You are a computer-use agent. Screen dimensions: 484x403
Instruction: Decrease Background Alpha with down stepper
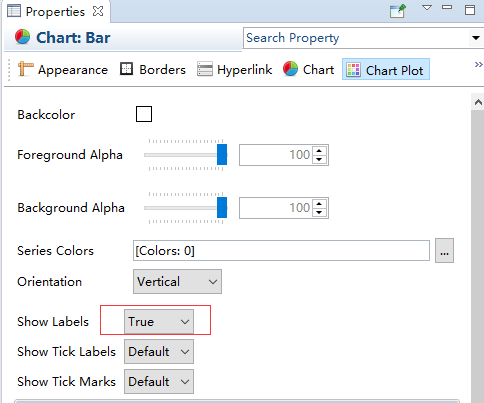[x=319, y=212]
